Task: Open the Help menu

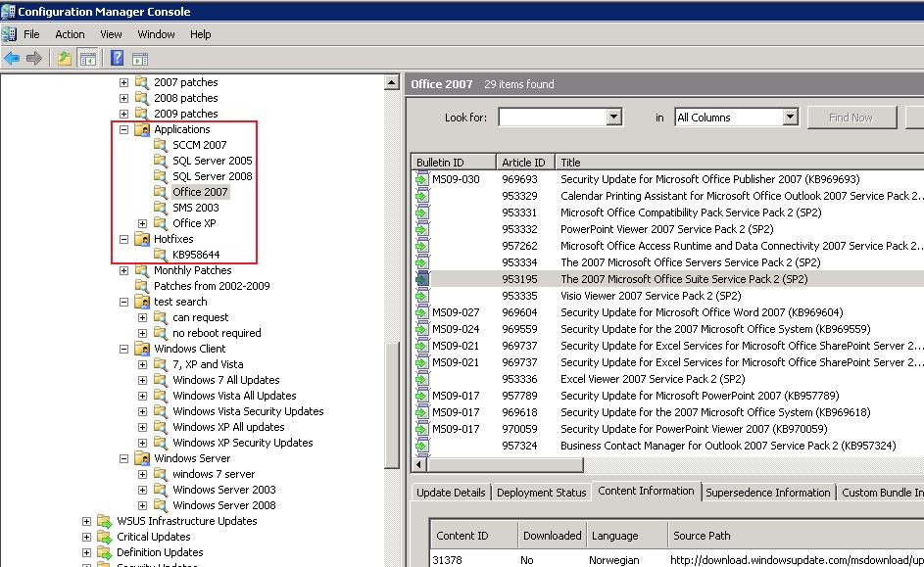Action: [200, 34]
